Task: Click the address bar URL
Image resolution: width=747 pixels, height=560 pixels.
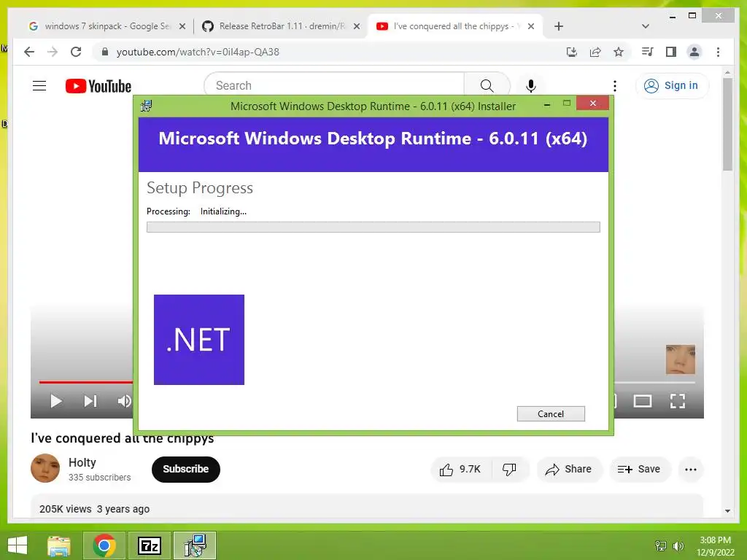Action: click(198, 52)
